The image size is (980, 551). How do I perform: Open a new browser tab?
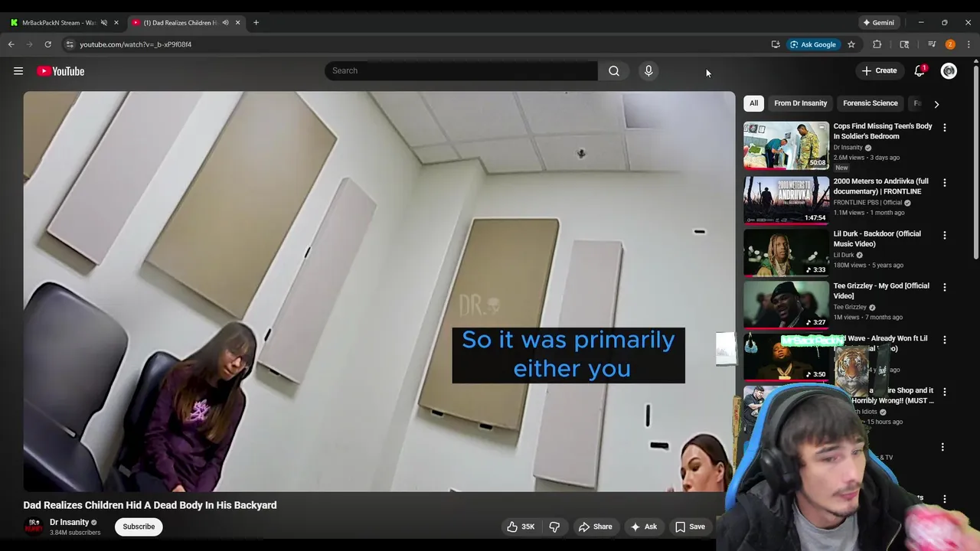click(x=256, y=23)
